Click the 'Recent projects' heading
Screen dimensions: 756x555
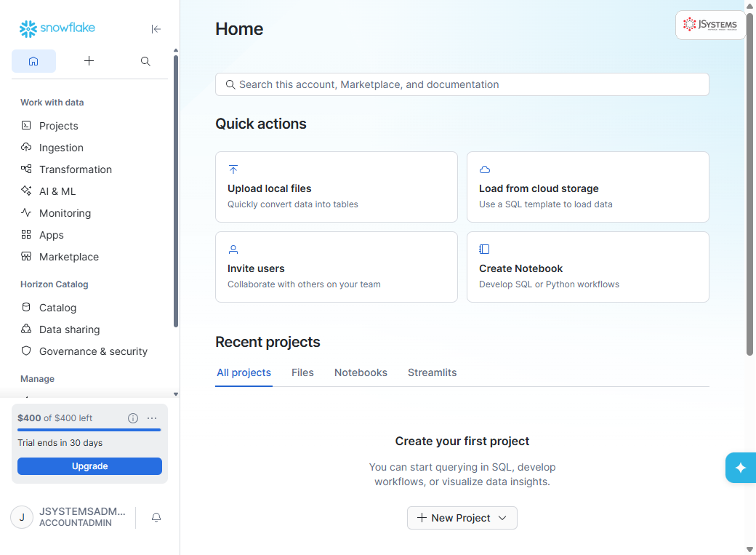pos(268,342)
